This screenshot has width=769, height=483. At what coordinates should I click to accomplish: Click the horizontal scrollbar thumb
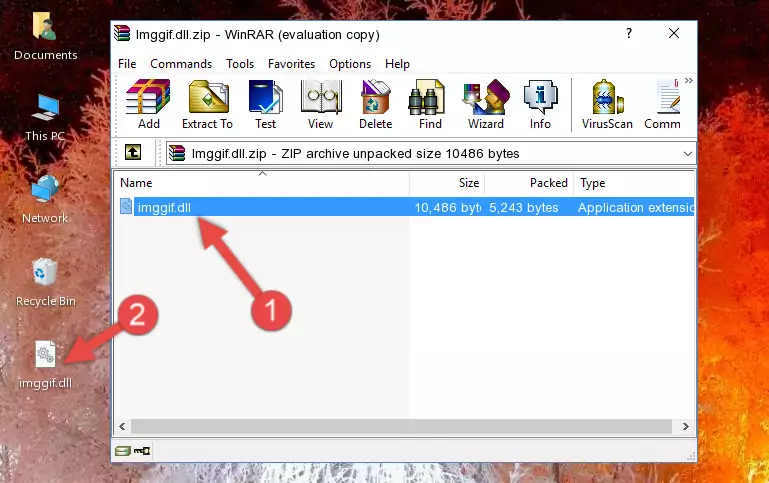401,427
